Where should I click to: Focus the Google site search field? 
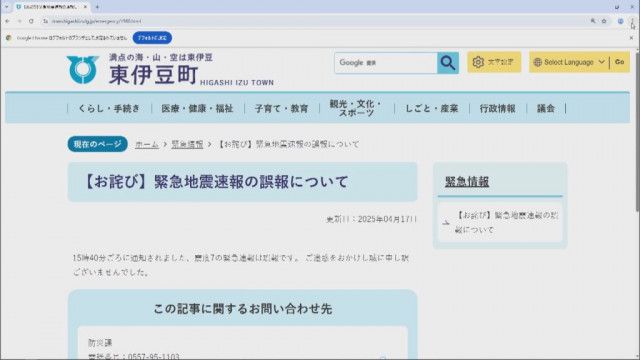tap(386, 63)
